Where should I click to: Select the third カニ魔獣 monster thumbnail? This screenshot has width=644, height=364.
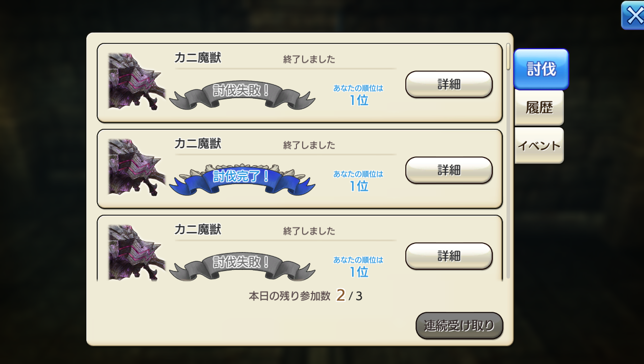pos(136,253)
